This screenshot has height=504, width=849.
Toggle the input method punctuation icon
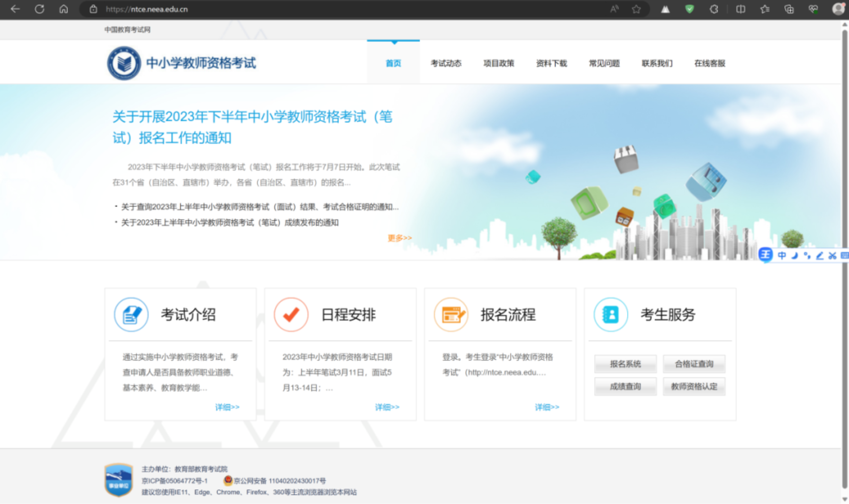[807, 256]
